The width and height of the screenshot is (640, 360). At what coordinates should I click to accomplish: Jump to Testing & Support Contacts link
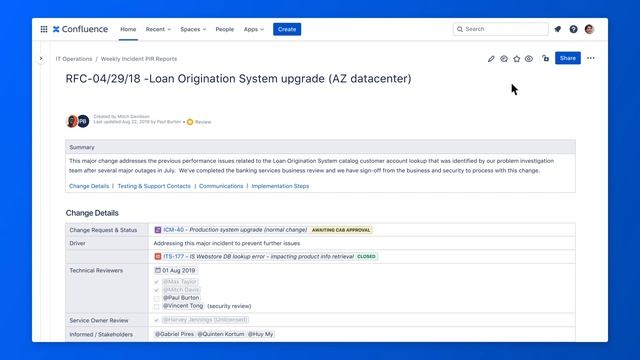(154, 186)
